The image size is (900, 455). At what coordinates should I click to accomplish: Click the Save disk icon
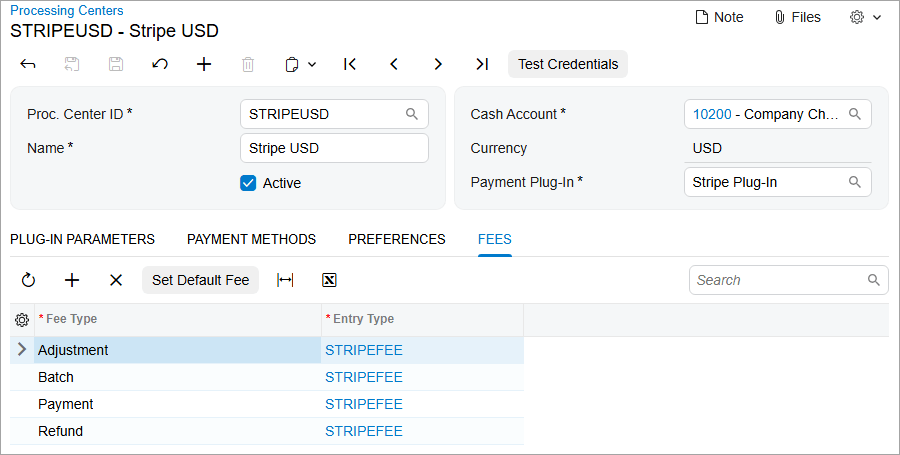pyautogui.click(x=116, y=64)
